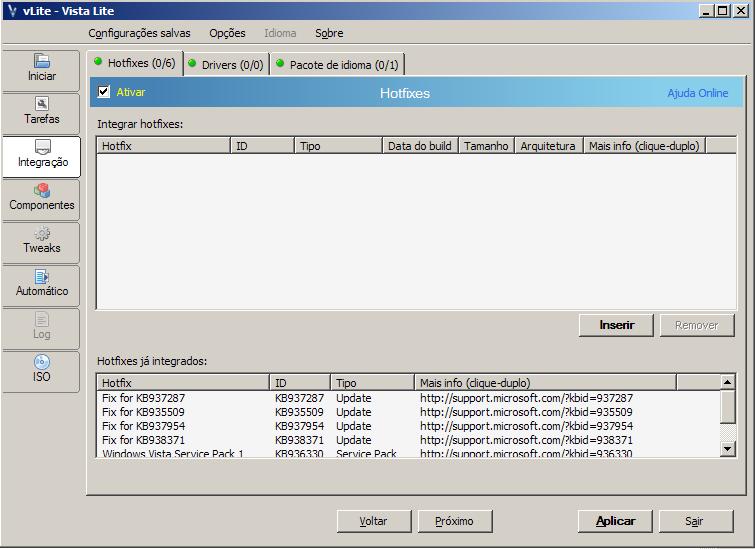This screenshot has width=755, height=549.
Task: Open the Tarefas sidebar section
Action: 41,113
